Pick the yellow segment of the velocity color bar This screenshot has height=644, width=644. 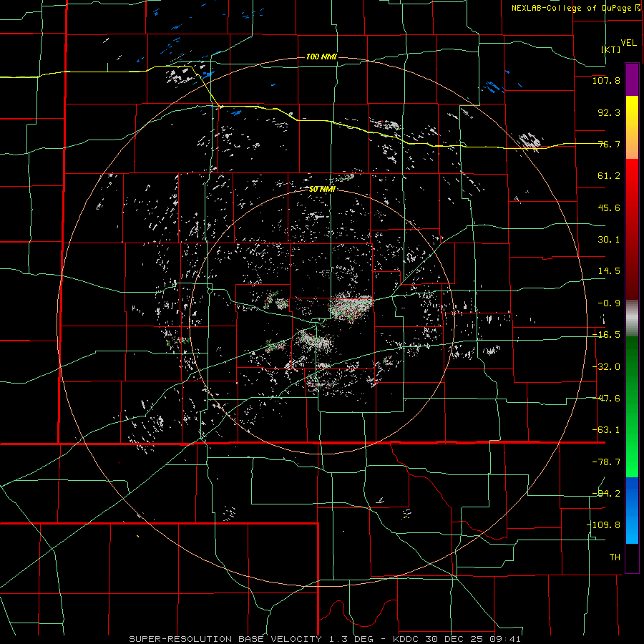coord(632,127)
